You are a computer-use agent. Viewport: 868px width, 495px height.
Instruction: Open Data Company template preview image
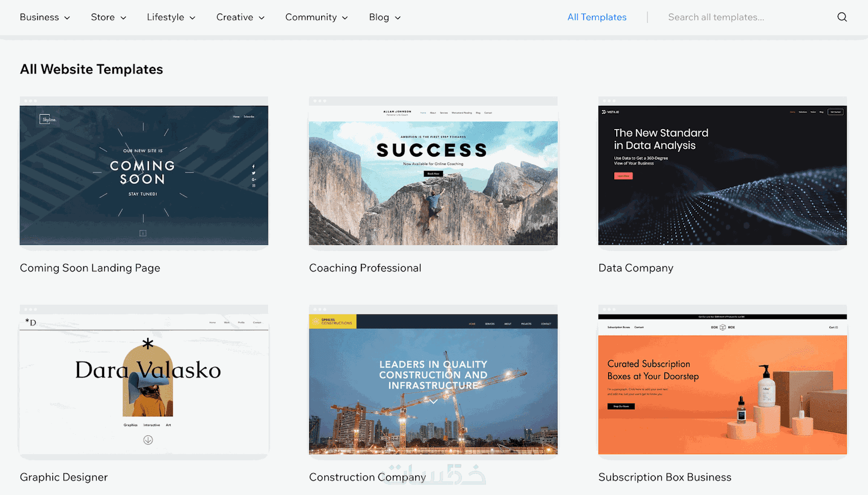722,171
